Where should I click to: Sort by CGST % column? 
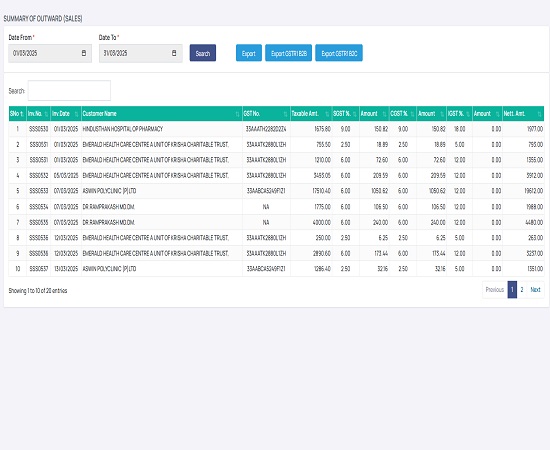403,114
